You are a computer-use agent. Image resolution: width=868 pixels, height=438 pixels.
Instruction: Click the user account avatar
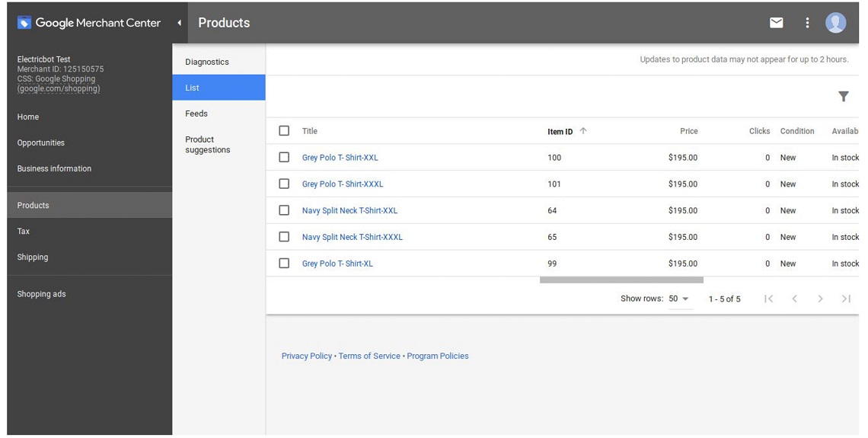[835, 23]
